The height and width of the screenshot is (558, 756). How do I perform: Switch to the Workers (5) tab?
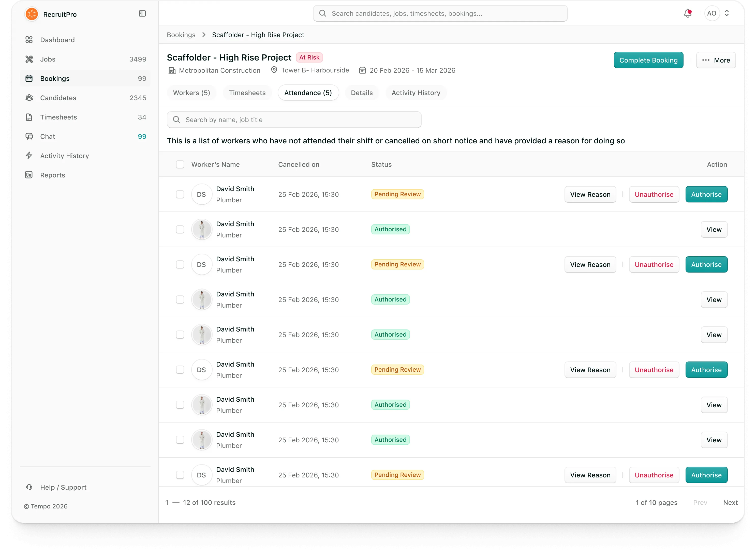[x=191, y=93]
